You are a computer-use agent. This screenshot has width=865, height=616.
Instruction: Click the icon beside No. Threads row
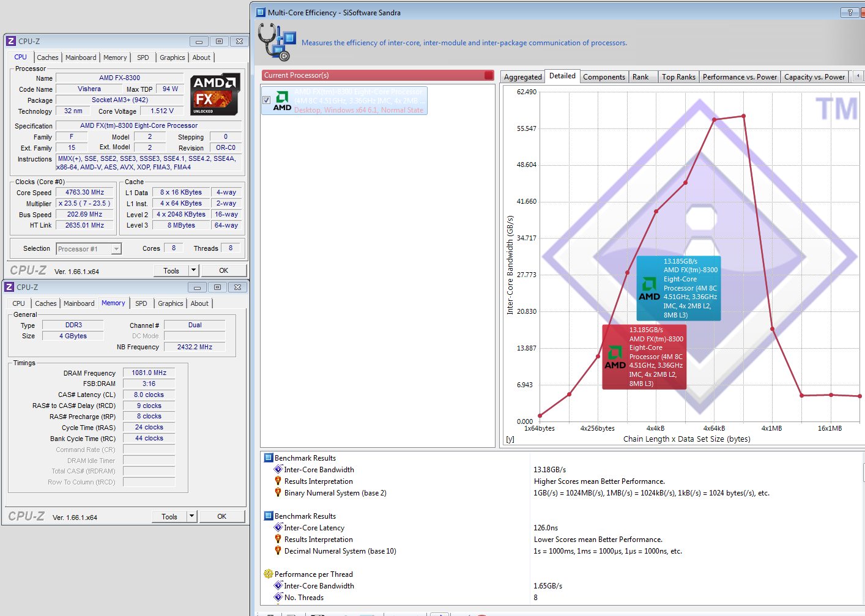click(278, 597)
